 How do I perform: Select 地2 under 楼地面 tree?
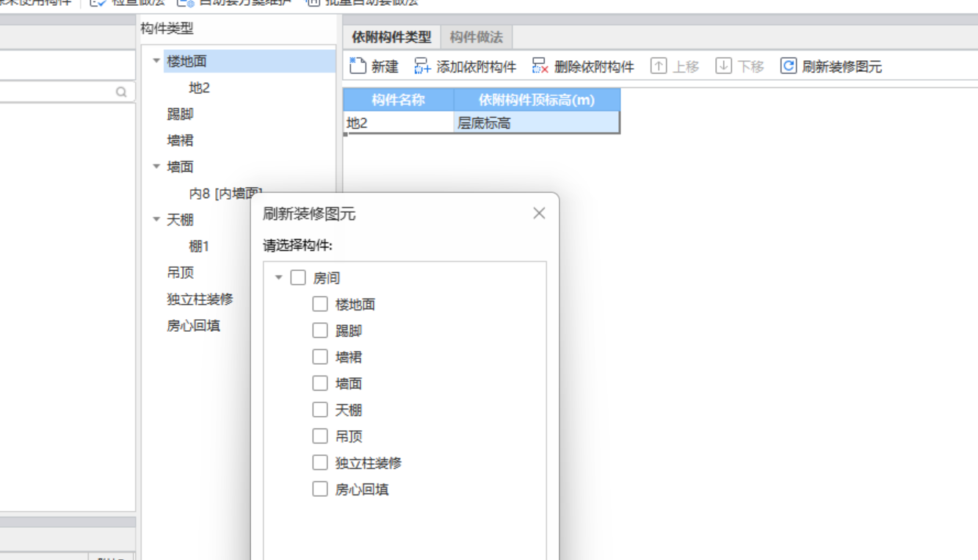pyautogui.click(x=200, y=87)
